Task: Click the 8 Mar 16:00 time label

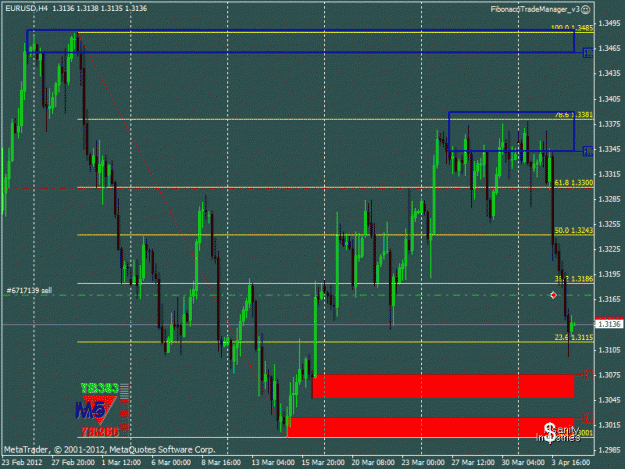Action: tap(221, 463)
